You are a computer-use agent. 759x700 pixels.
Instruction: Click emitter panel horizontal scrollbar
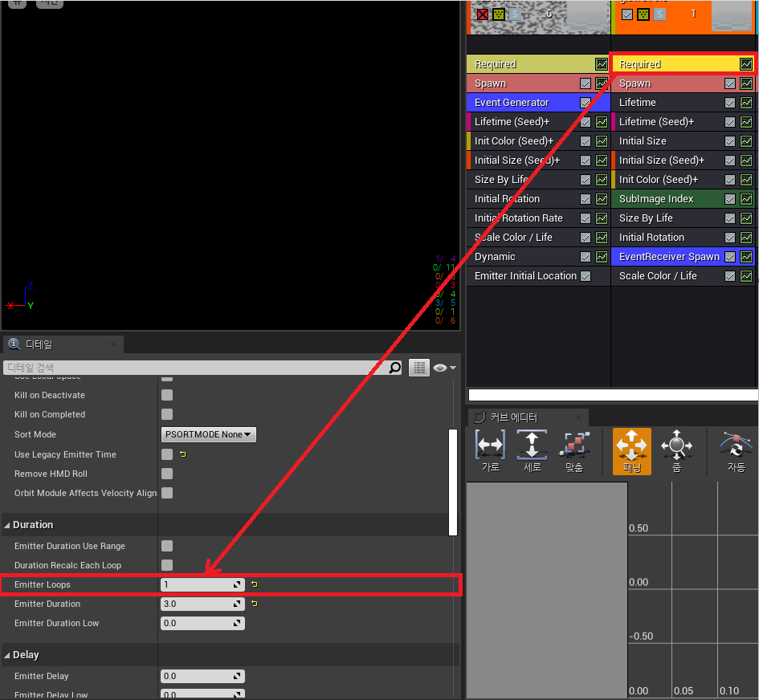(x=613, y=395)
